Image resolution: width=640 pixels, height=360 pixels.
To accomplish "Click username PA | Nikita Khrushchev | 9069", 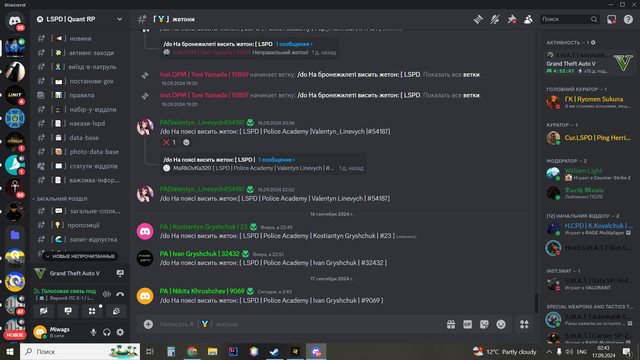I will coord(202,291).
